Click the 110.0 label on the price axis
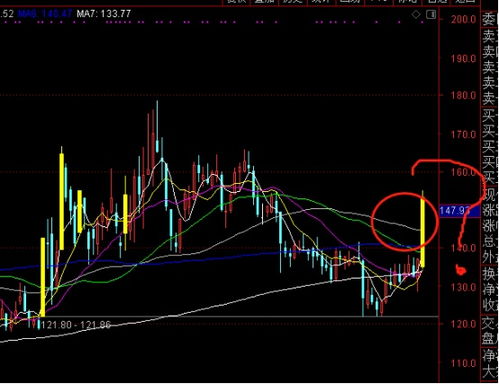The height and width of the screenshot is (384, 499). click(x=464, y=363)
